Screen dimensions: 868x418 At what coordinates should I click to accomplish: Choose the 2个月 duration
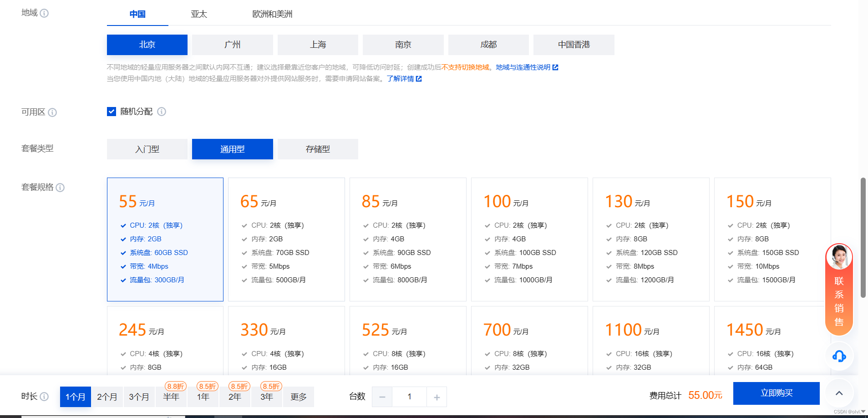(107, 397)
